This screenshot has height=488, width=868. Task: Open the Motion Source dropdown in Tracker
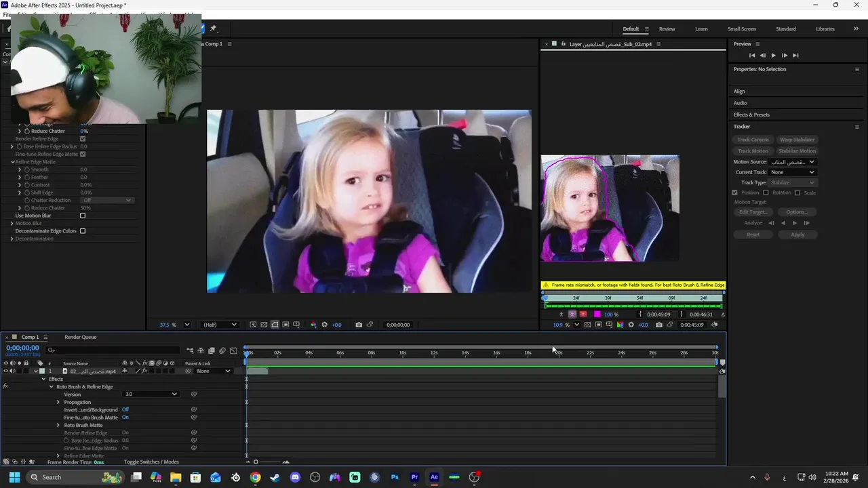tap(792, 162)
